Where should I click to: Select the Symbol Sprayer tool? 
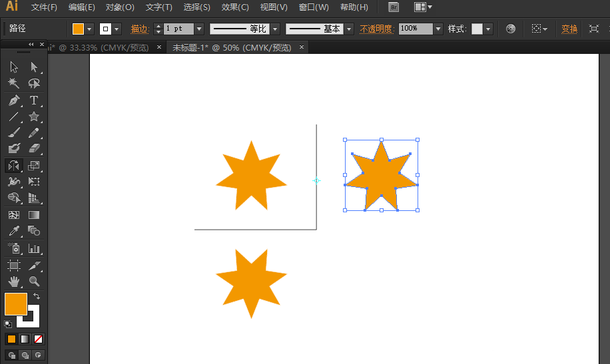pyautogui.click(x=14, y=248)
